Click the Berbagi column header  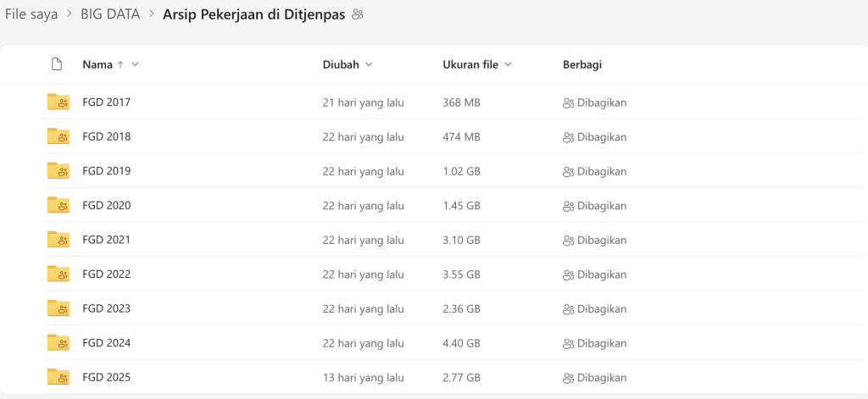coord(582,64)
